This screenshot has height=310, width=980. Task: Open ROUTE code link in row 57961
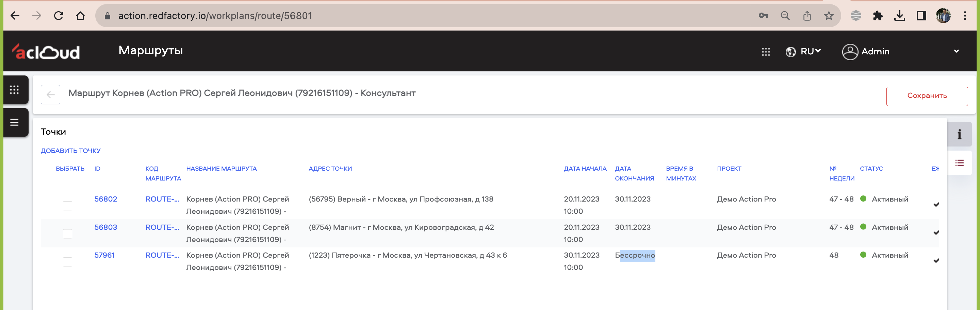point(162,255)
